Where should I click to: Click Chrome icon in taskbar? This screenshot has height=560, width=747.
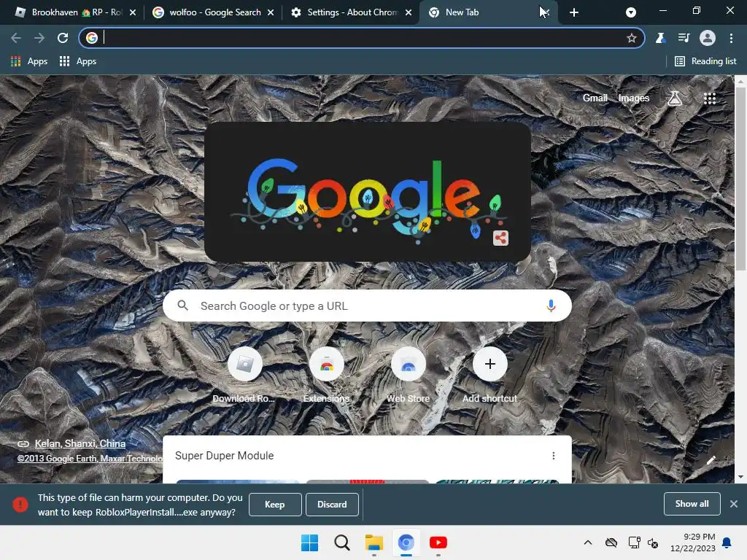[x=406, y=542]
